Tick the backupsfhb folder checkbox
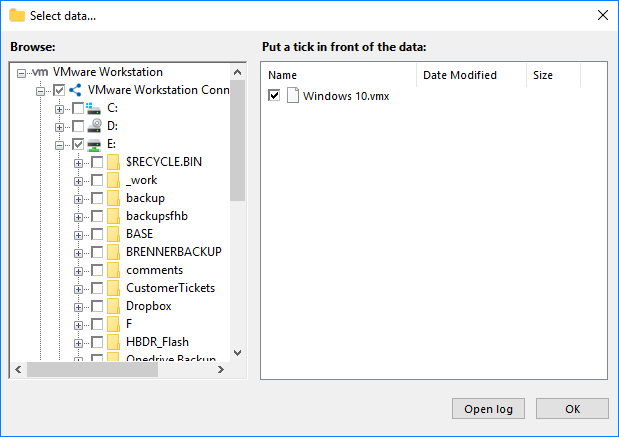Viewport: 619px width, 437px height. point(97,216)
